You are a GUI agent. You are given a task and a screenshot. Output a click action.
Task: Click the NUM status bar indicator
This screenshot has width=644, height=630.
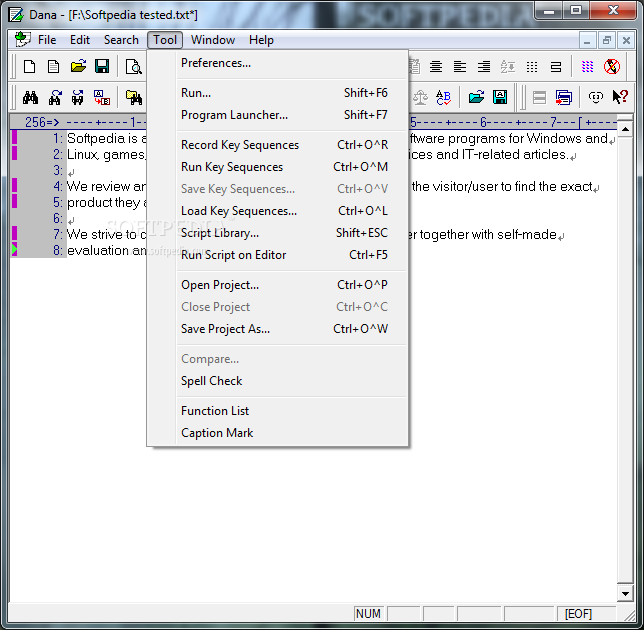pyautogui.click(x=368, y=614)
